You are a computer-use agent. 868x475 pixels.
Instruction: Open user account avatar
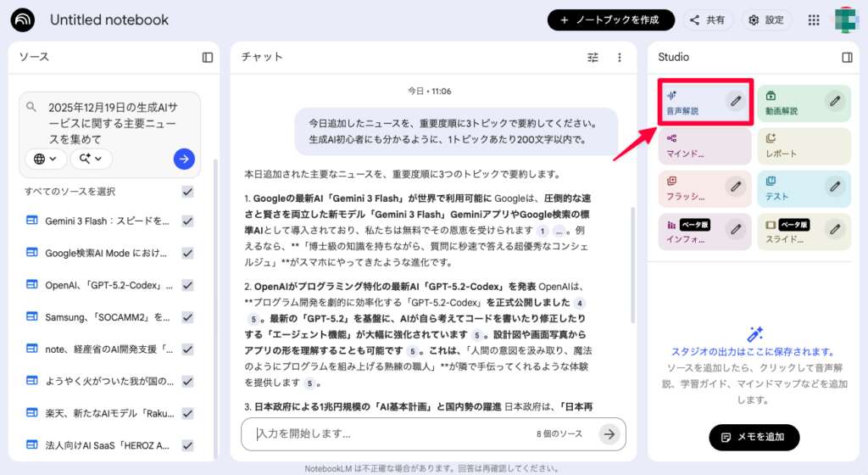846,20
